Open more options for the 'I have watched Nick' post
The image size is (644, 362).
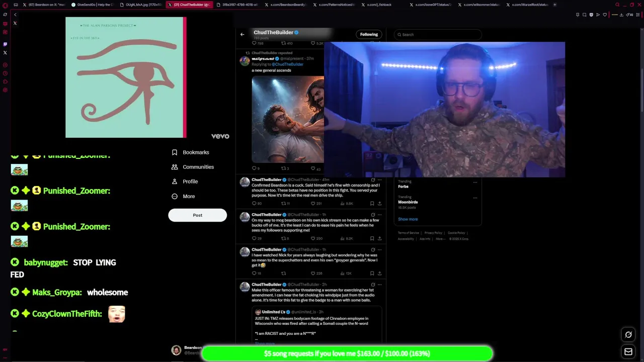(380, 249)
